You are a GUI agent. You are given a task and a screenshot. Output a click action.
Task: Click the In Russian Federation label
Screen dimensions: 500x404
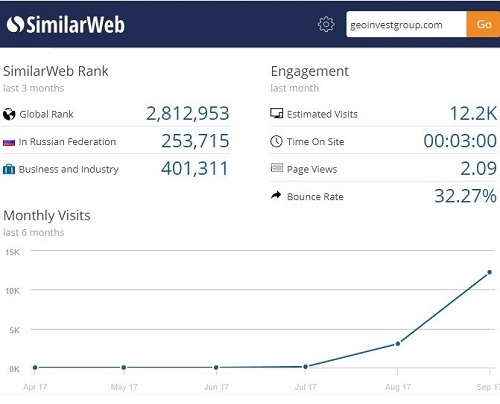[67, 142]
